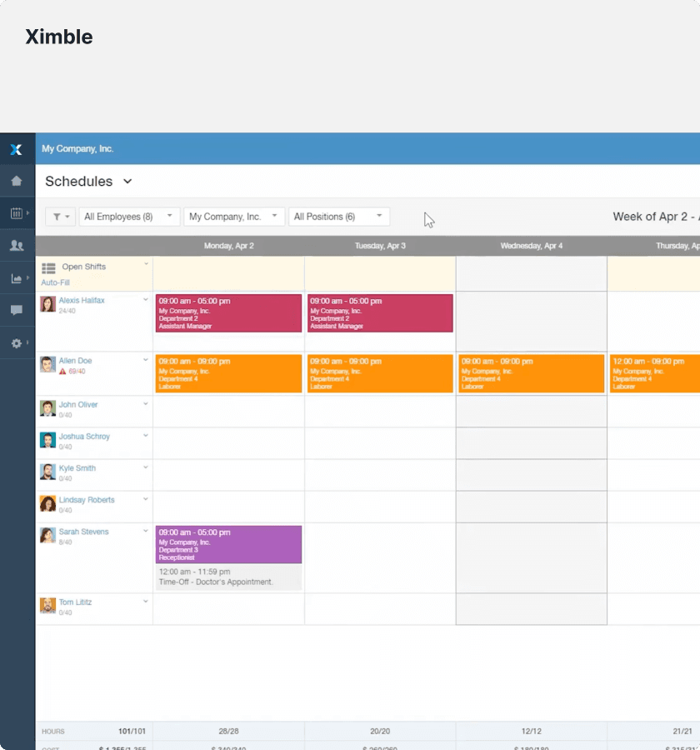
Task: Click the Auto-Fill link
Action: click(x=55, y=282)
